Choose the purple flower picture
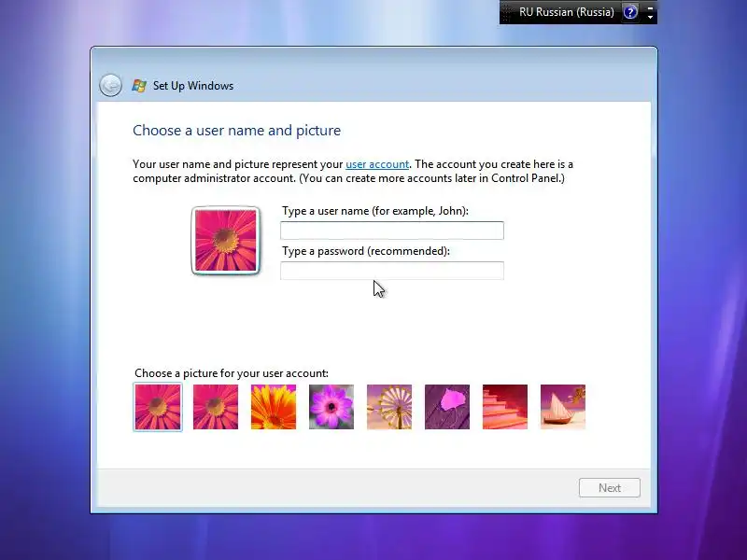This screenshot has height=560, width=747. 331,407
